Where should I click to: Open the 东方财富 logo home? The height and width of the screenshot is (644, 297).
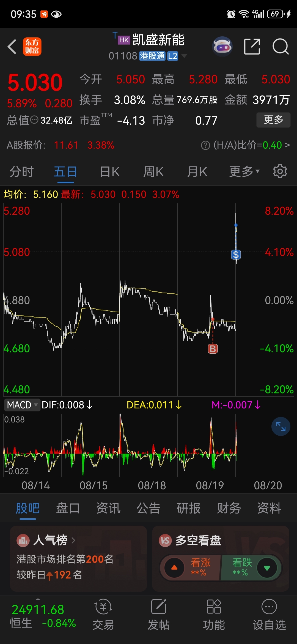point(32,47)
